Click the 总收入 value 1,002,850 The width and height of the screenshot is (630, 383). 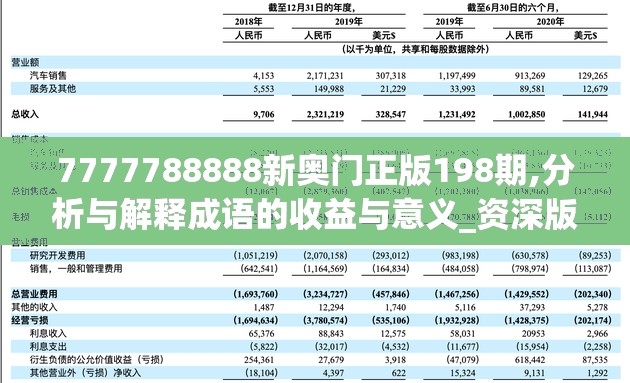[x=526, y=115]
